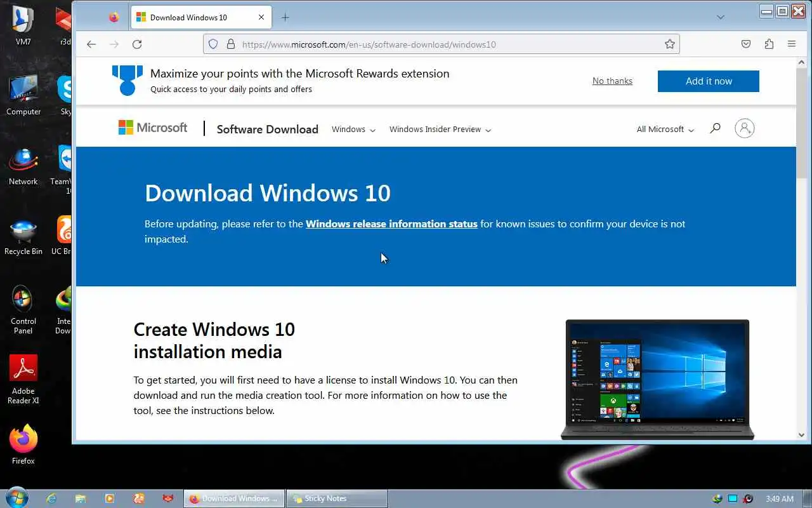Open the Software Download link
Viewport: 812px width, 508px height.
pos(267,129)
